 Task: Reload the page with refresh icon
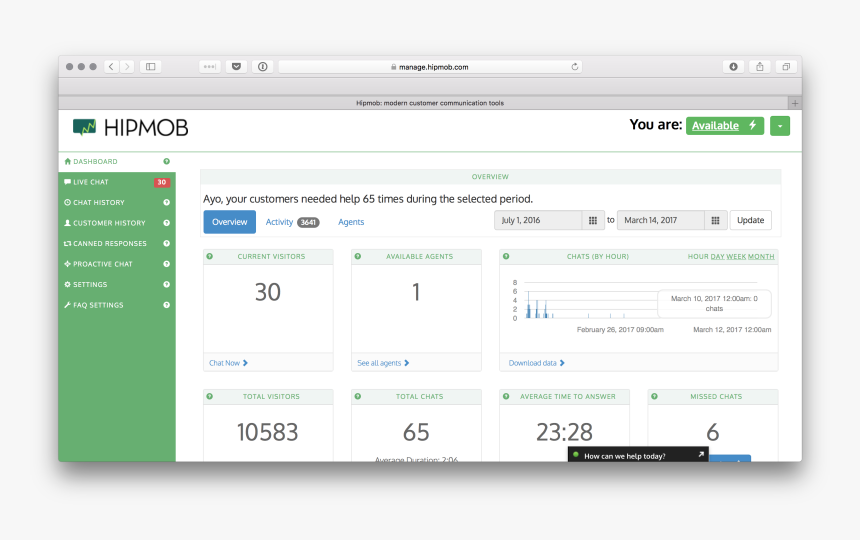[574, 66]
